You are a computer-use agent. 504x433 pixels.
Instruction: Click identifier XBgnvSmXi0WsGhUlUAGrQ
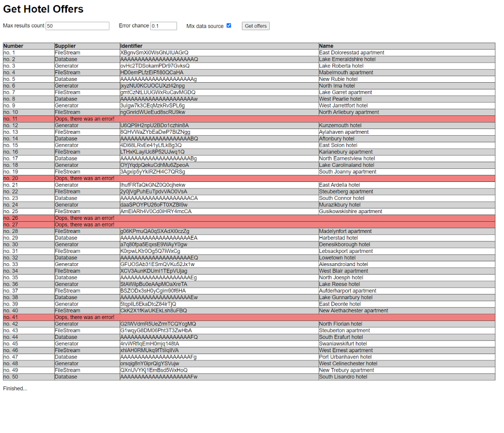pyautogui.click(x=154, y=53)
